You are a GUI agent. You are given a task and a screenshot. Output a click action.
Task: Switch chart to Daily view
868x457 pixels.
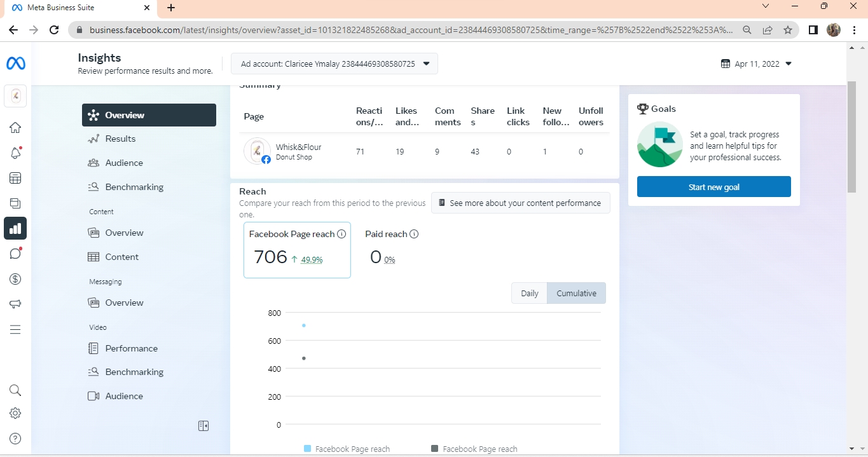pyautogui.click(x=530, y=293)
